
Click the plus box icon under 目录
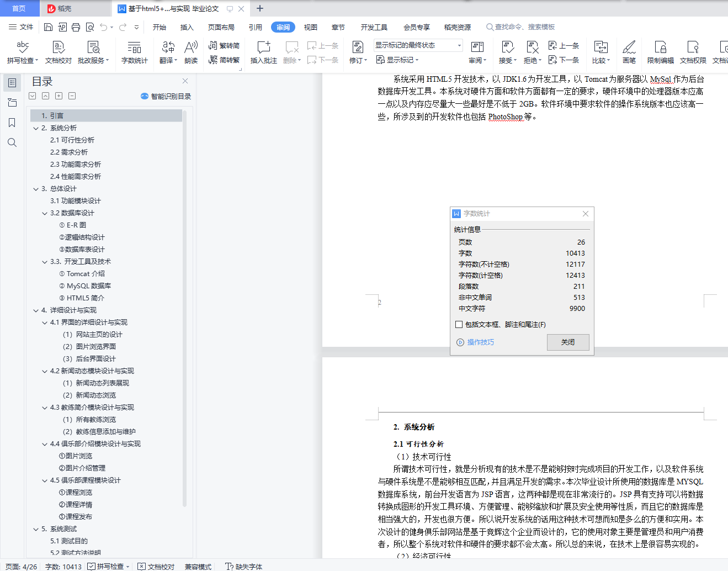pyautogui.click(x=59, y=96)
